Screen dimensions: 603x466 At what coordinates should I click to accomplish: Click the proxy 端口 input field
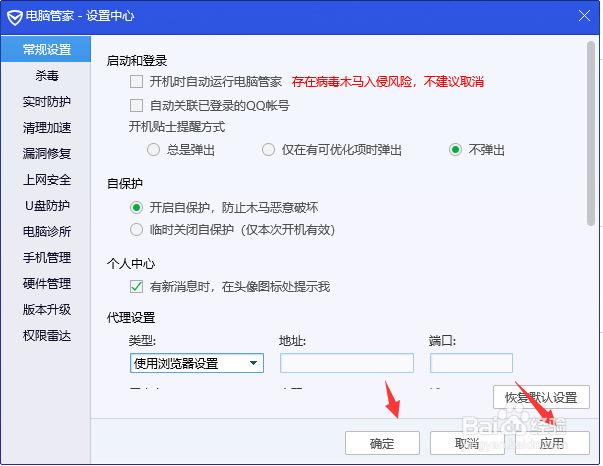471,363
